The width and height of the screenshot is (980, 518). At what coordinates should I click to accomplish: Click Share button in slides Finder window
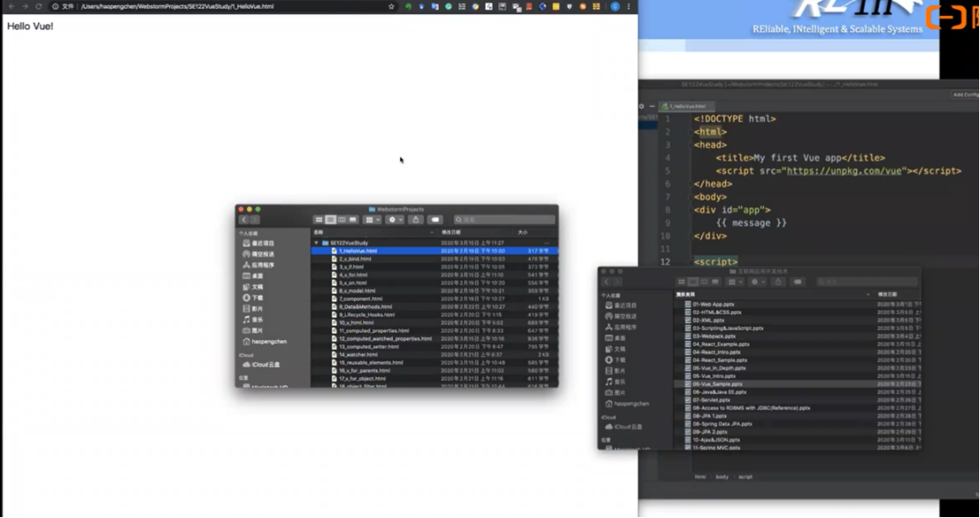[x=778, y=282]
